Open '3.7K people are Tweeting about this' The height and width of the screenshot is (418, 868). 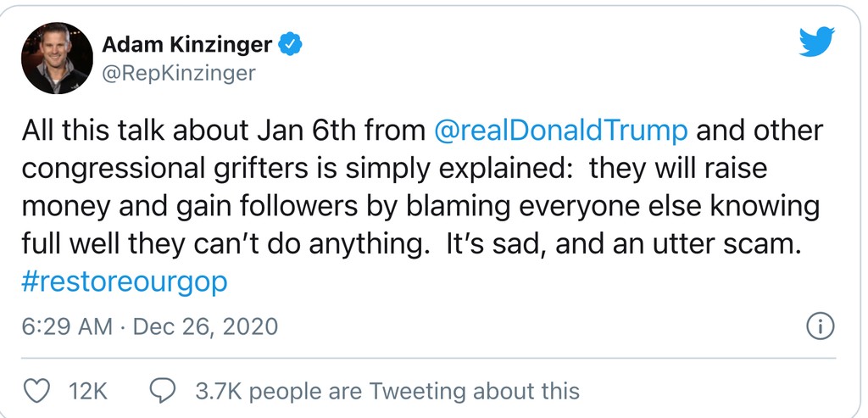click(387, 391)
